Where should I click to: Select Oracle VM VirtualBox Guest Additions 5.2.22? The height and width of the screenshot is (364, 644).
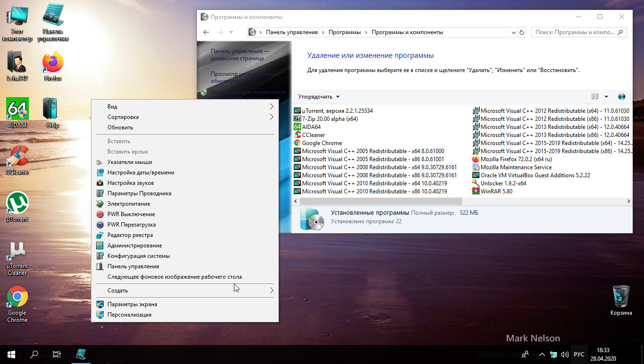(x=531, y=175)
